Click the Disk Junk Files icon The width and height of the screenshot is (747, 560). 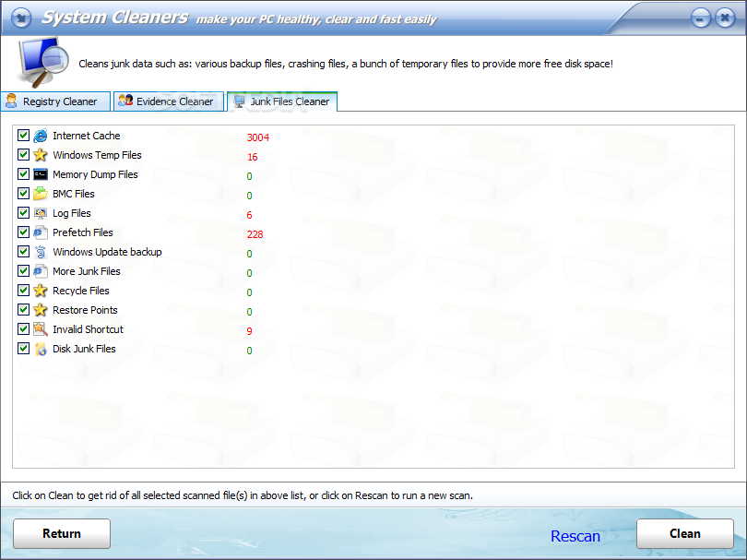click(x=41, y=349)
